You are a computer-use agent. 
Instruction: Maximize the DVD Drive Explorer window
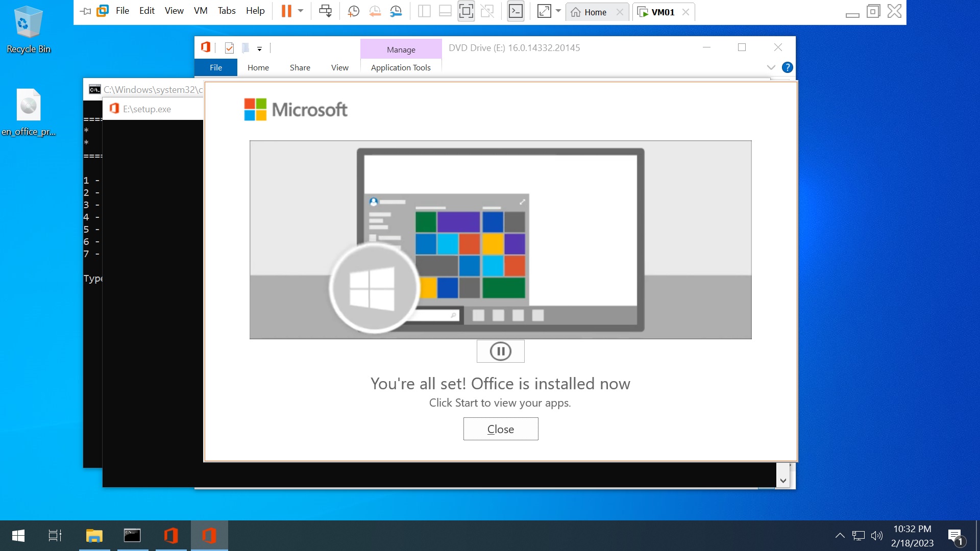(742, 47)
